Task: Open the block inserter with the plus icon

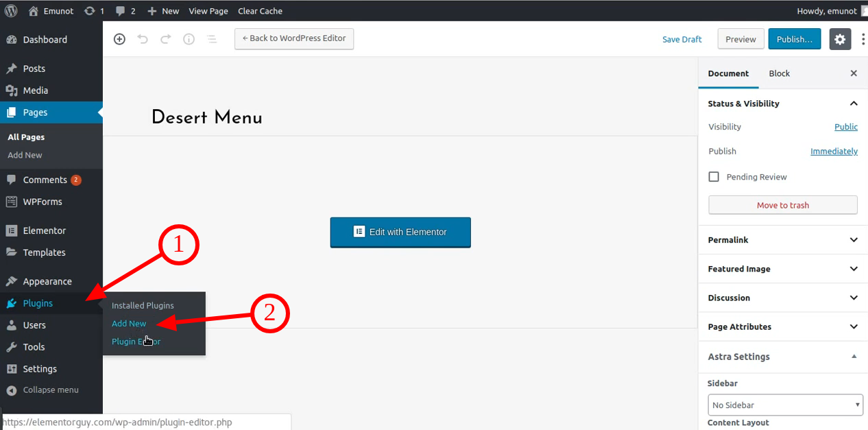Action: 119,39
